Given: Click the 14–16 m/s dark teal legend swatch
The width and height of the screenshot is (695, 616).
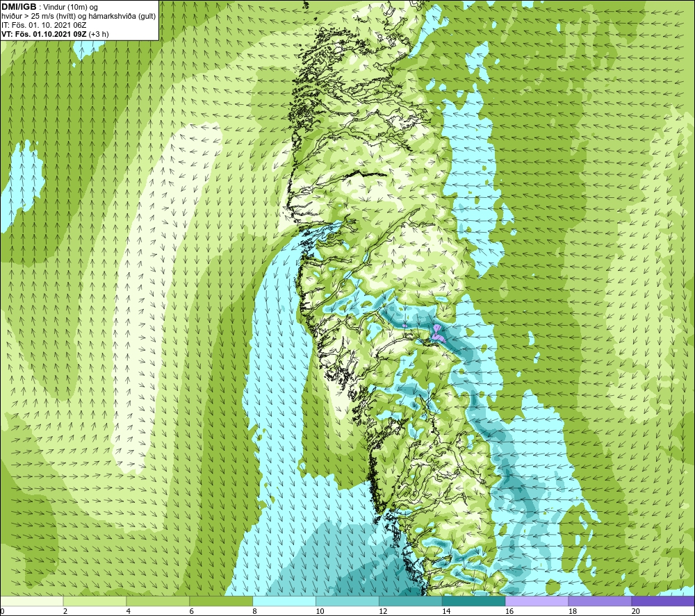Looking at the screenshot, I should 474,601.
